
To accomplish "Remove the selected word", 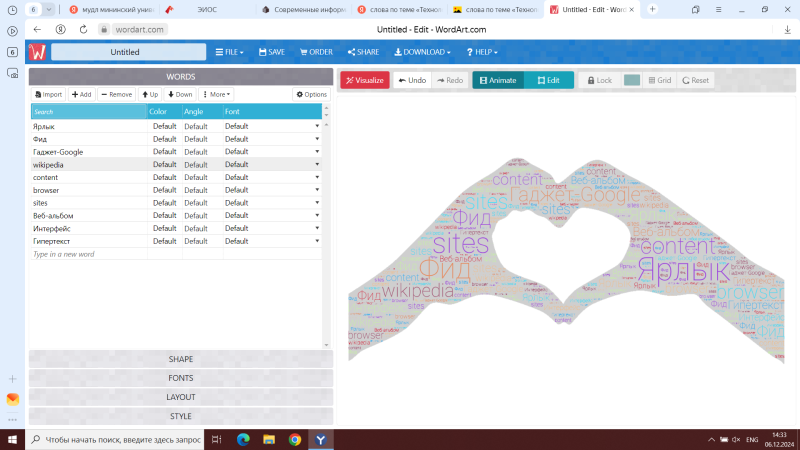I will click(x=116, y=94).
